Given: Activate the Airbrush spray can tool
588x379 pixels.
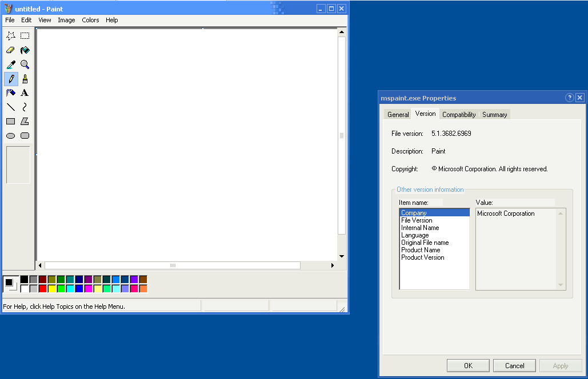Looking at the screenshot, I should 11,93.
